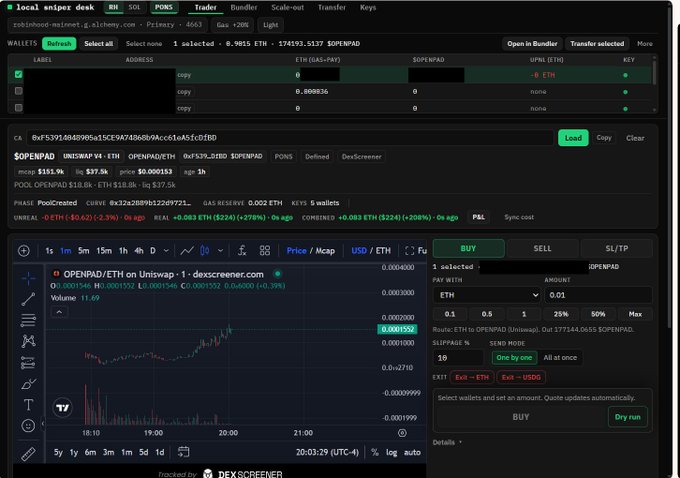Select the brush drawing tool

tap(28, 384)
